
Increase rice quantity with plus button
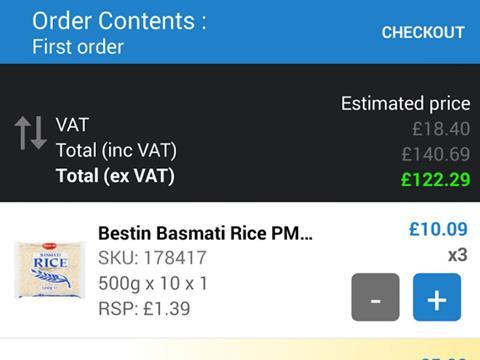[437, 297]
